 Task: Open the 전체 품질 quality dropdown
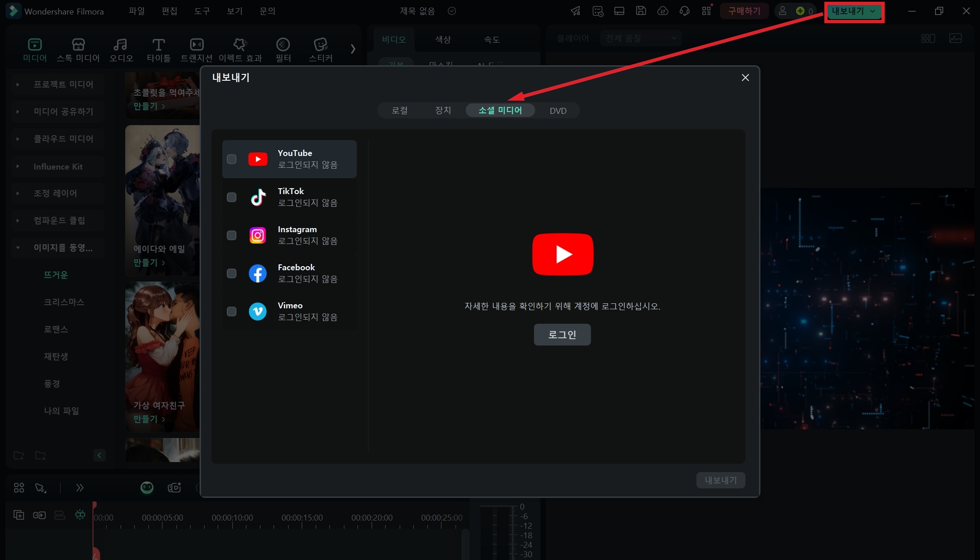click(x=641, y=39)
